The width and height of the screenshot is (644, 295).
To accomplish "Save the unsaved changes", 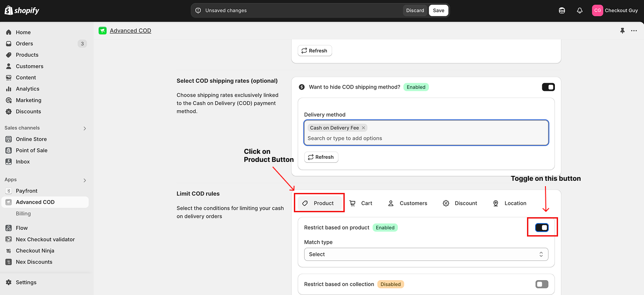I will coord(438,10).
